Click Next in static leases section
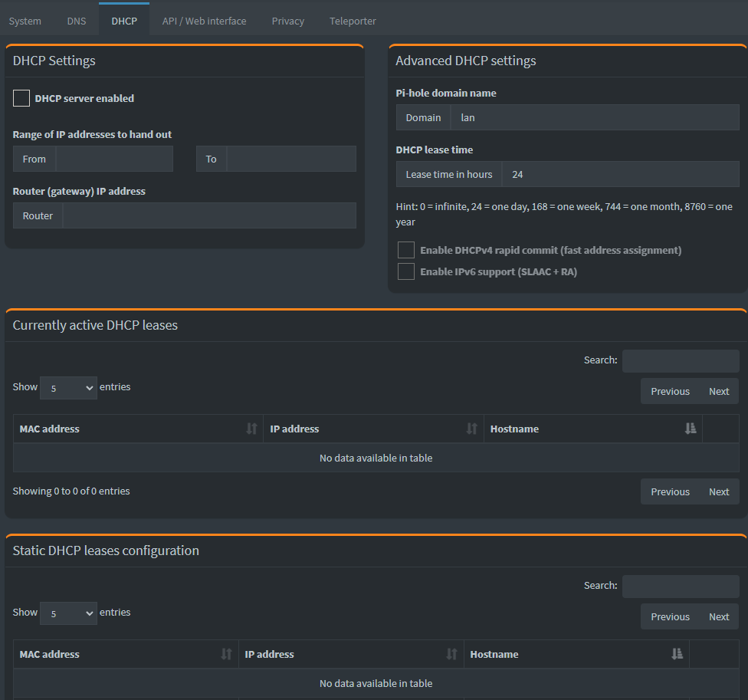The height and width of the screenshot is (700, 748). pos(719,616)
